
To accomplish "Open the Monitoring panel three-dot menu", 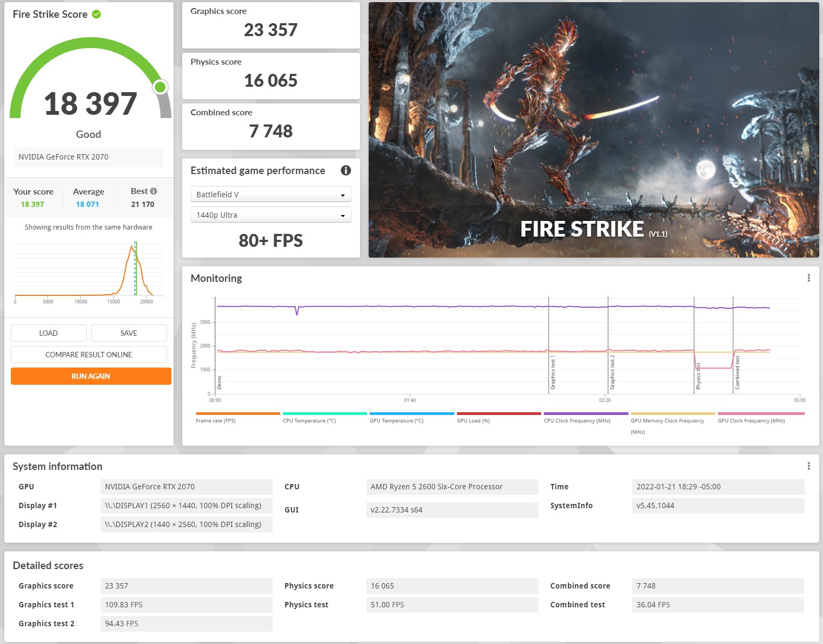I will 808,278.
